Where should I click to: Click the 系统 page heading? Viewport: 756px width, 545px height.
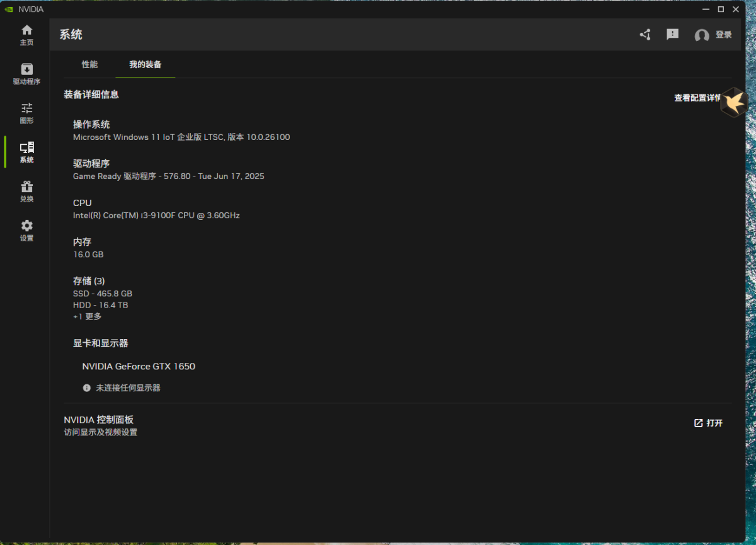[x=71, y=35]
